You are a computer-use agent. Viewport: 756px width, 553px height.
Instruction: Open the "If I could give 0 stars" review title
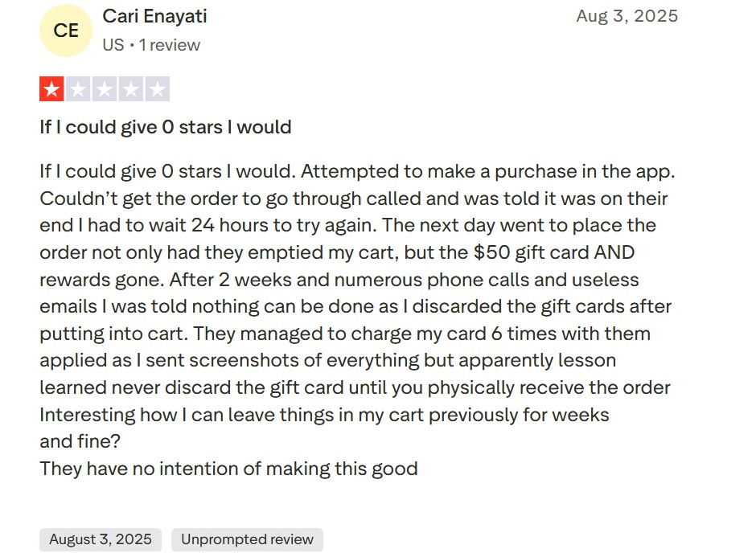[166, 127]
